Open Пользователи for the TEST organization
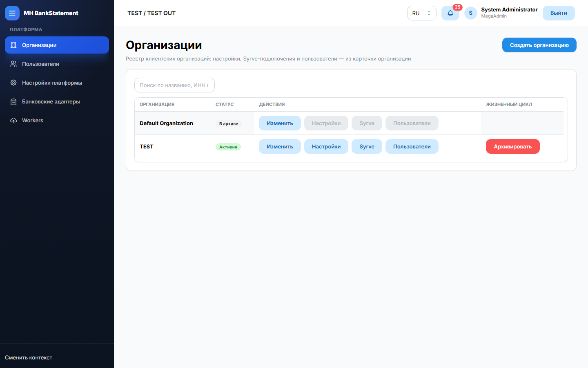 point(412,146)
